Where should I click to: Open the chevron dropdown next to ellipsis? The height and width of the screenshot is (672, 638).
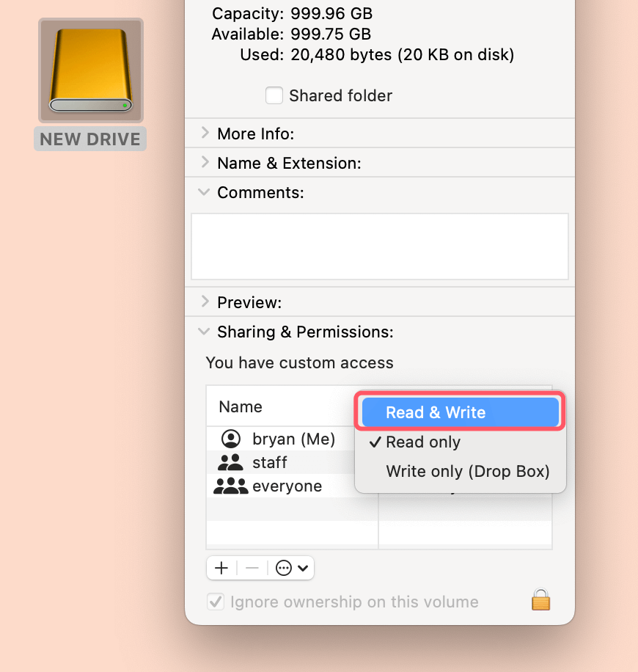point(303,568)
